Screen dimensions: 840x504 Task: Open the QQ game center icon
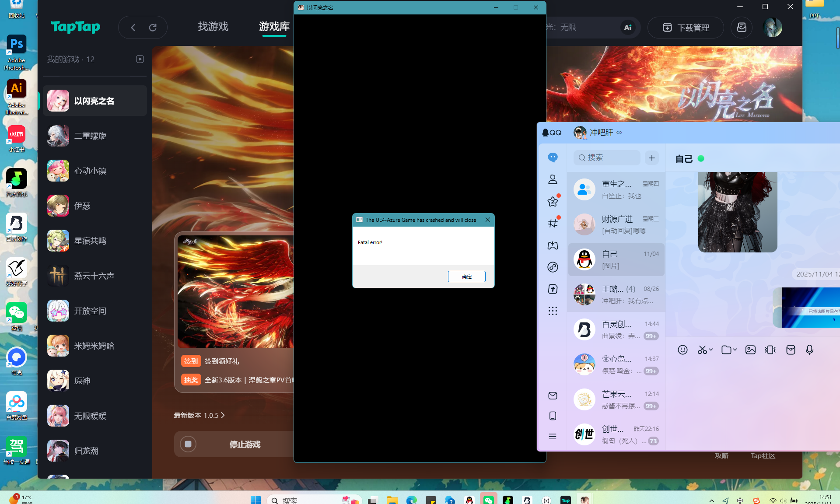(x=553, y=245)
